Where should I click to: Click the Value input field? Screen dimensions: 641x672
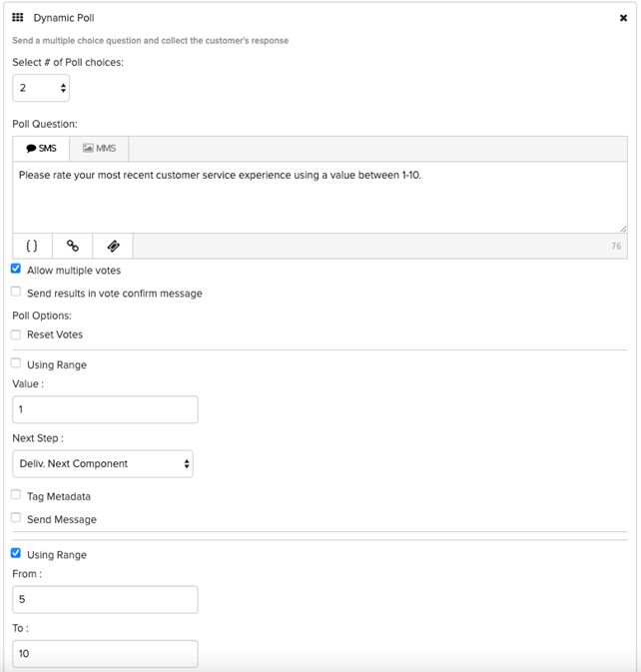pos(105,409)
